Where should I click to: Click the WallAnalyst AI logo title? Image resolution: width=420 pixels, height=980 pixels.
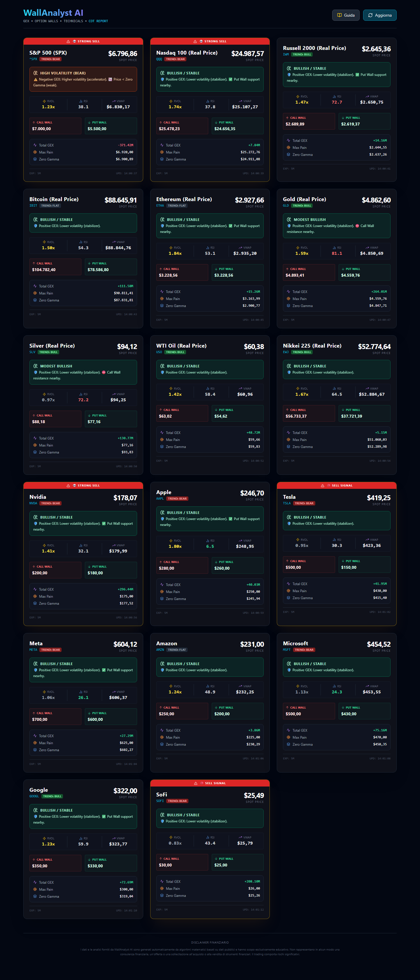(53, 13)
